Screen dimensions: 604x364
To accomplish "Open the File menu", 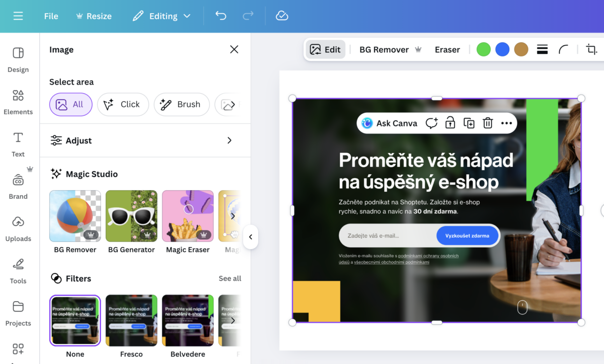I will (x=51, y=16).
